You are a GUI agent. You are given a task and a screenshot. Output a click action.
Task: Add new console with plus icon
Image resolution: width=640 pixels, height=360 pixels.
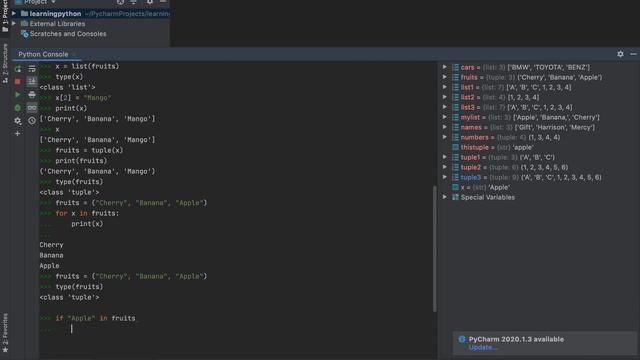click(x=18, y=133)
